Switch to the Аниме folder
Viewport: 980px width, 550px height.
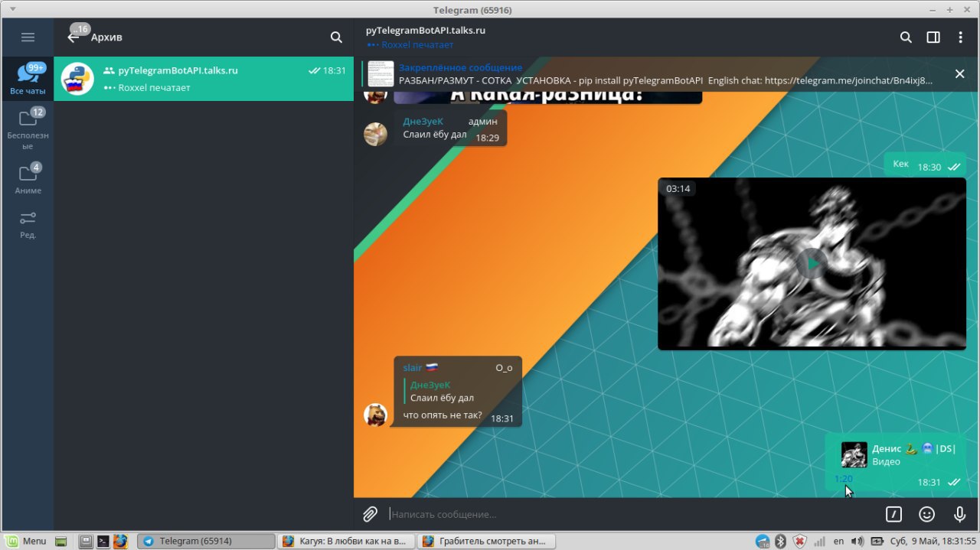coord(28,179)
